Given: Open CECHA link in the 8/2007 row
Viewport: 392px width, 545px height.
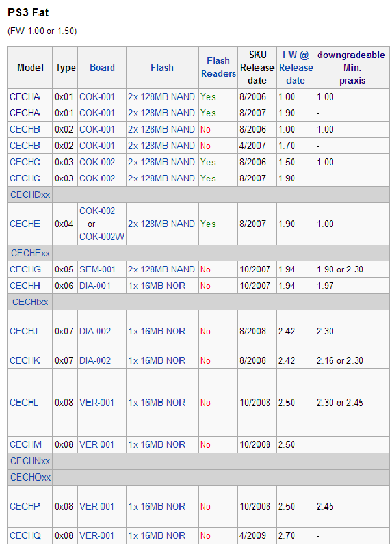Looking at the screenshot, I should (25, 113).
